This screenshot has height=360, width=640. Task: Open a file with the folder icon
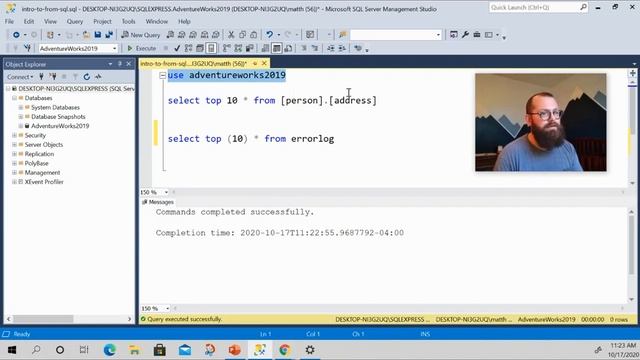tap(86, 35)
